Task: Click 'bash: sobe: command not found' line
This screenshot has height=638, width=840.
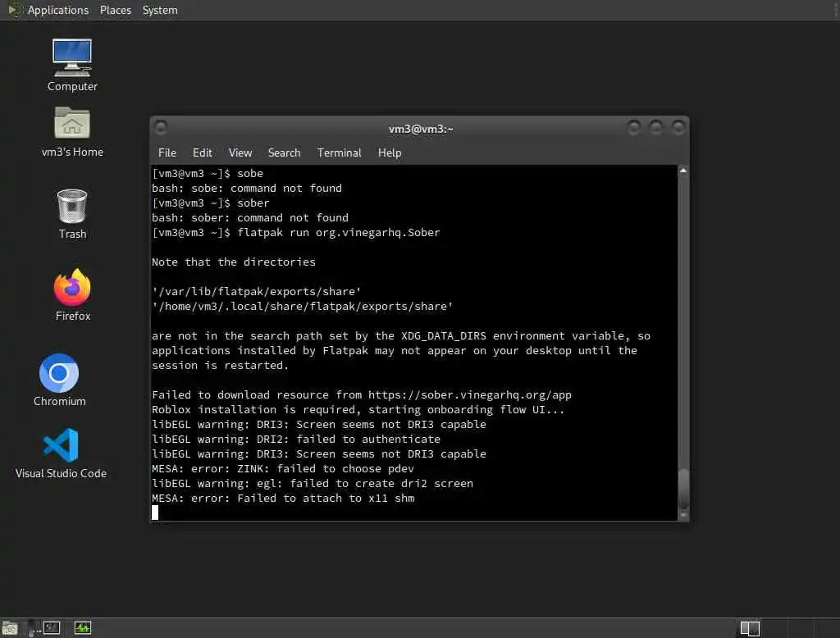Action: pos(246,188)
